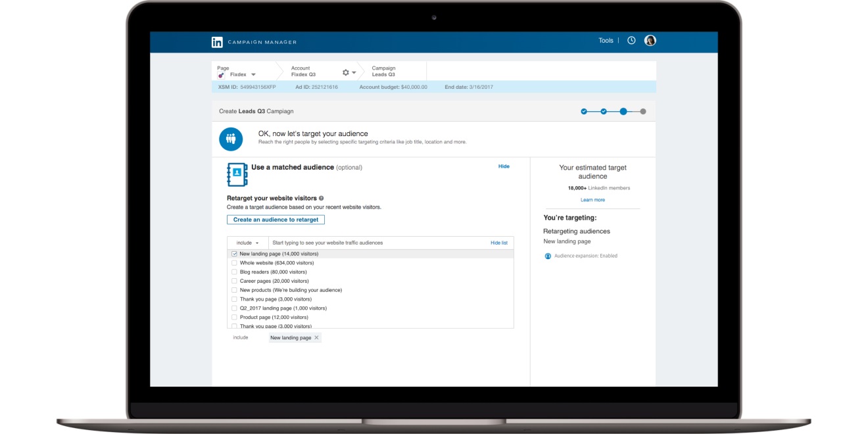Open the clock history icon
The width and height of the screenshot is (868, 434).
coord(631,41)
